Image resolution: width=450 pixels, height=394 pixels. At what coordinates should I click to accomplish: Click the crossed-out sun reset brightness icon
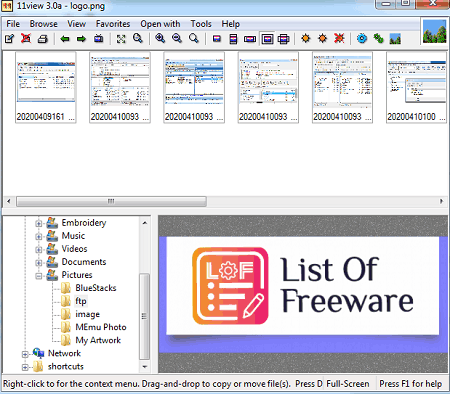pos(339,39)
